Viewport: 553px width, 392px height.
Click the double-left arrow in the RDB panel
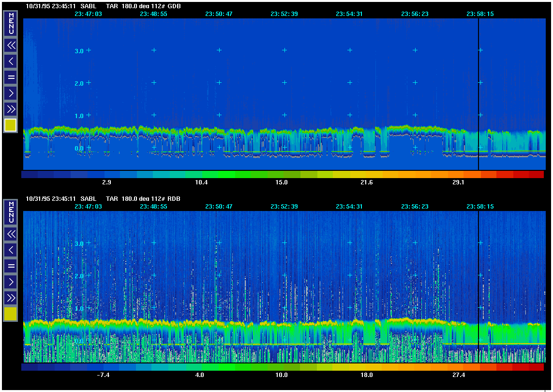11,234
